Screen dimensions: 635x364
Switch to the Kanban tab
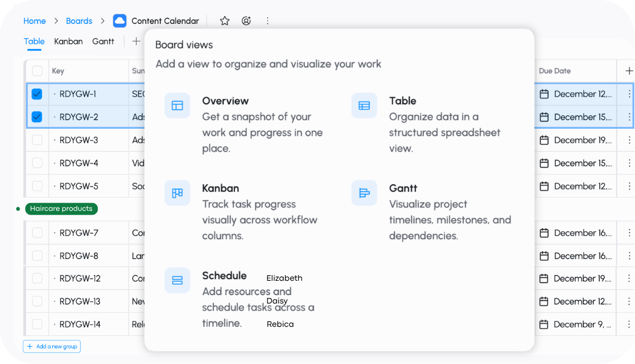(68, 41)
